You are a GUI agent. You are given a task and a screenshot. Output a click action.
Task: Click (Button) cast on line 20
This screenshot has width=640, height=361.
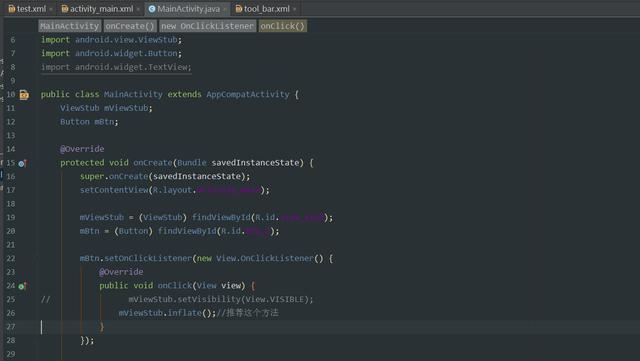(x=133, y=231)
